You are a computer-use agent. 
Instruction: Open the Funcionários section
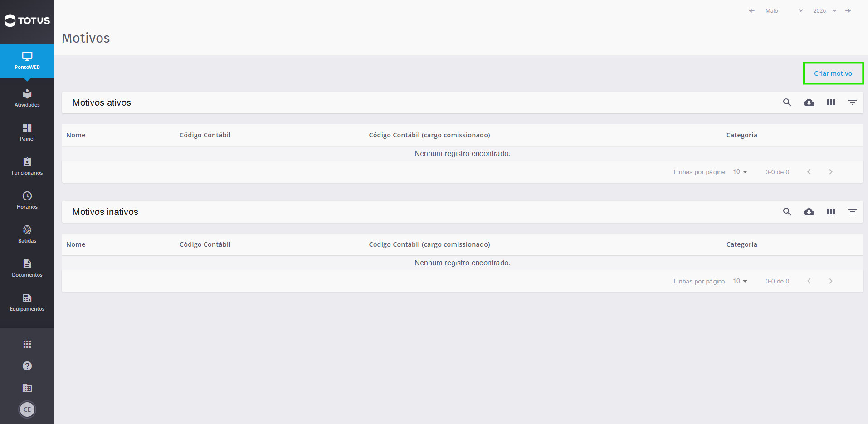tap(27, 166)
